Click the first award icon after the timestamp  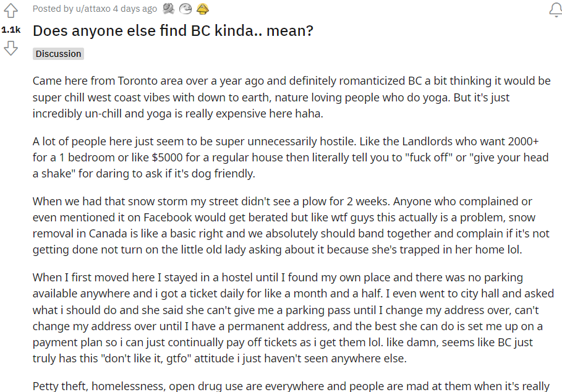(x=168, y=9)
